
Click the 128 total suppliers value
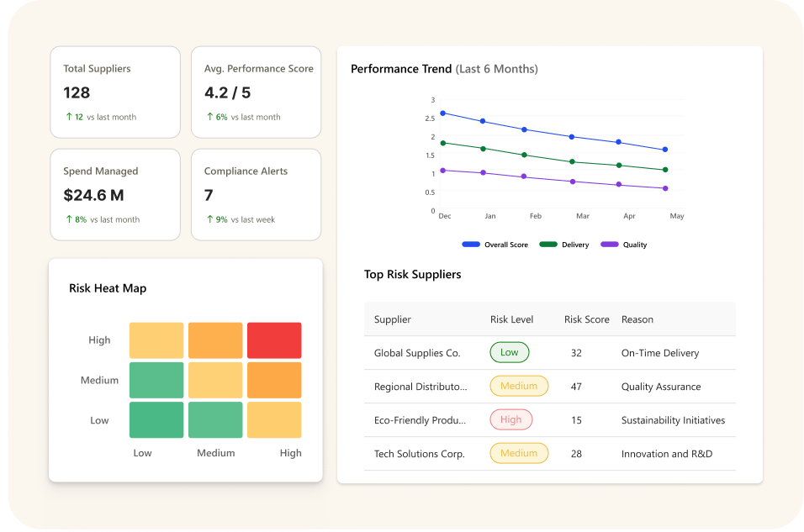(77, 92)
